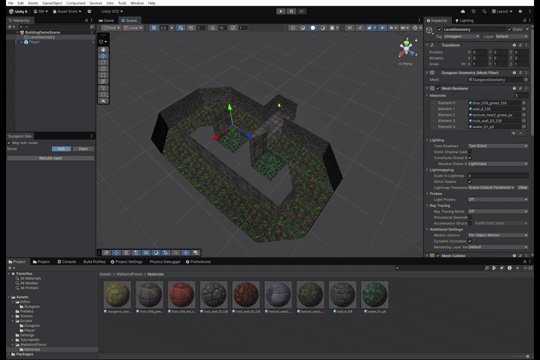
Task: Toggle the Dynamic Occlusion checkbox
Action: pyautogui.click(x=470, y=241)
